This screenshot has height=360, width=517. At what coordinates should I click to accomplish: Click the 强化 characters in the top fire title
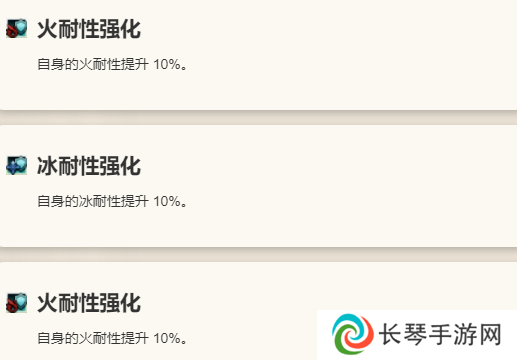point(120,29)
